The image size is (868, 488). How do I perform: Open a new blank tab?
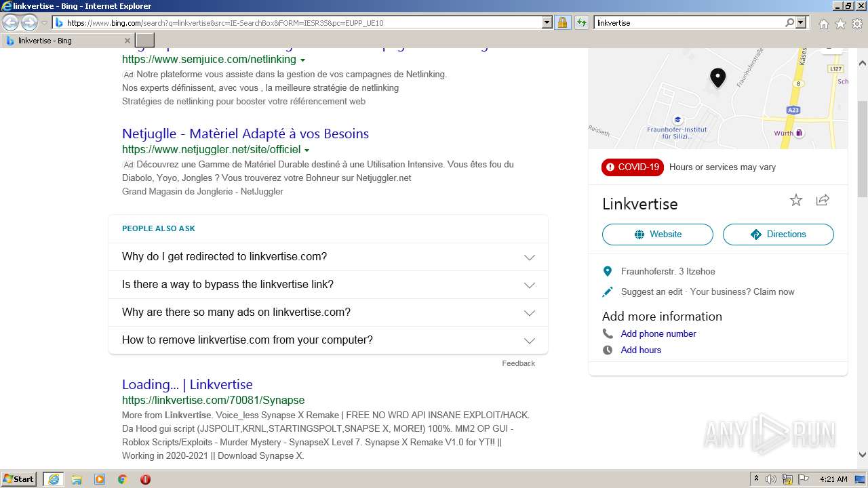145,41
